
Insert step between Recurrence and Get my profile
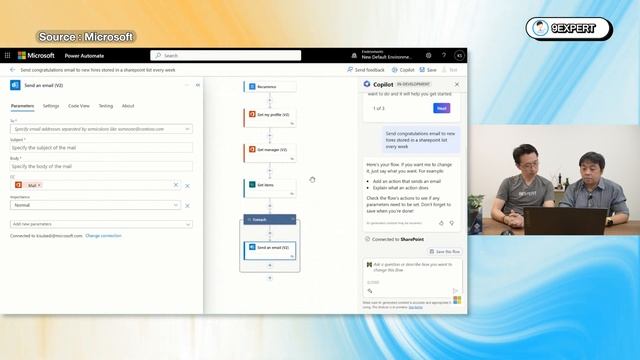tap(270, 100)
